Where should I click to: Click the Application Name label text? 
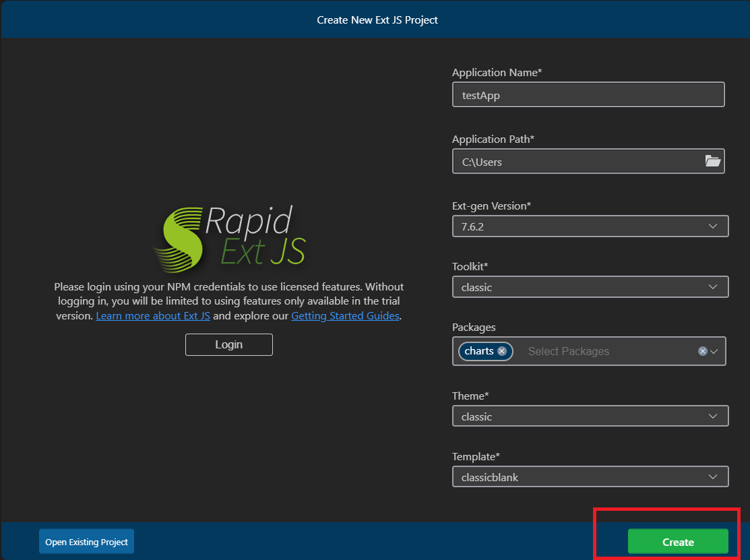pos(497,73)
